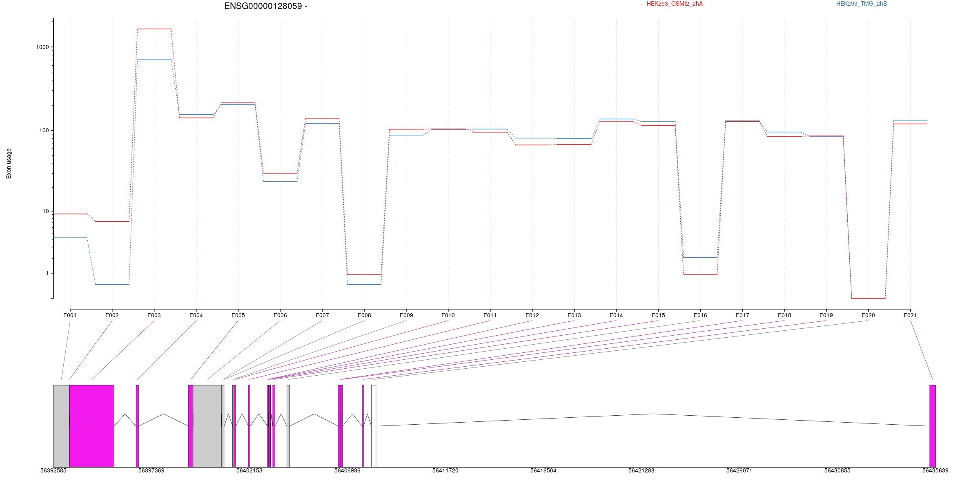Click exon label E016

(700, 315)
